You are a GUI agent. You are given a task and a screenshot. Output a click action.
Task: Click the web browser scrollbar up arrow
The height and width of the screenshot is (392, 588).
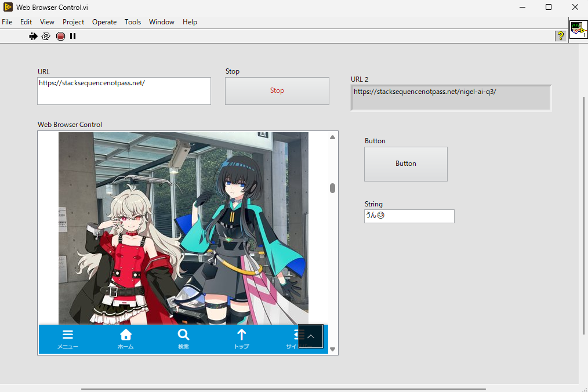[332, 137]
